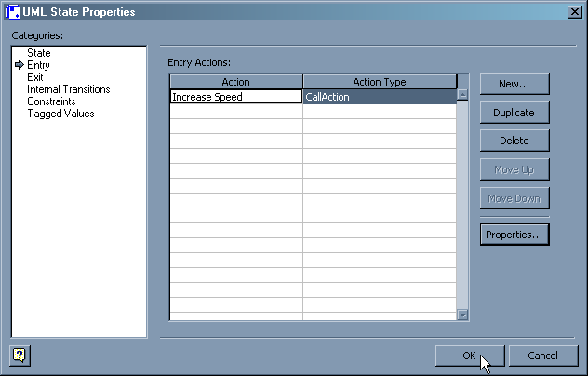Click the New... button
This screenshot has height=376, width=588.
point(514,84)
